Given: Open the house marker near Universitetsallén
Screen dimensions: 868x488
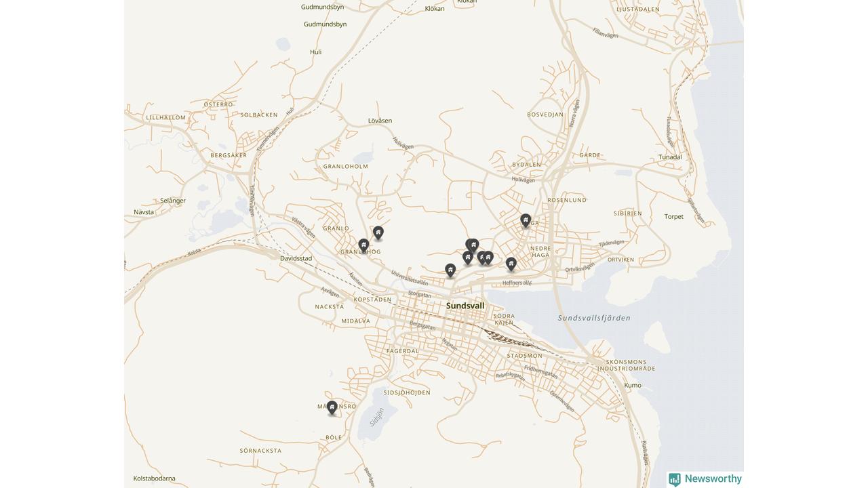Looking at the screenshot, I should coord(450,270).
